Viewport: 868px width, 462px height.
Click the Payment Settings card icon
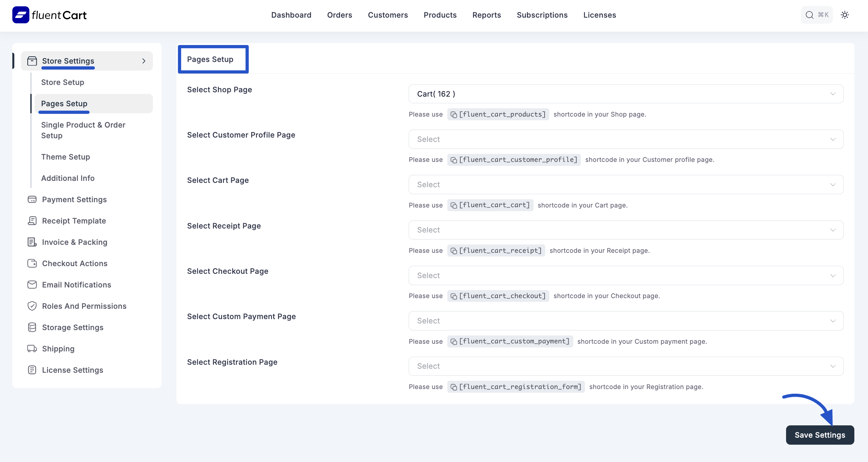(32, 200)
